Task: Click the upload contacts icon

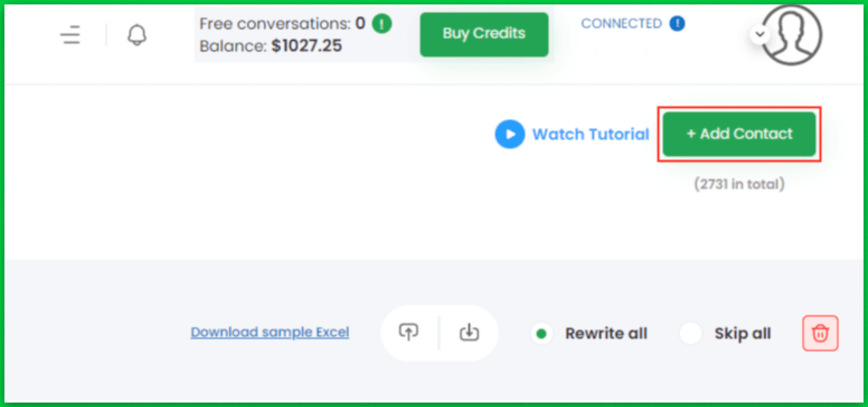Action: tap(409, 333)
